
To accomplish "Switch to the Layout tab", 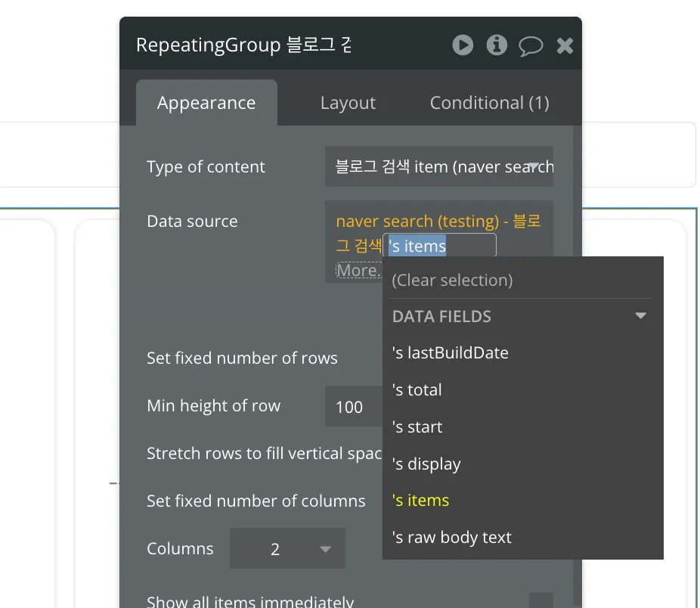I will tap(348, 103).
